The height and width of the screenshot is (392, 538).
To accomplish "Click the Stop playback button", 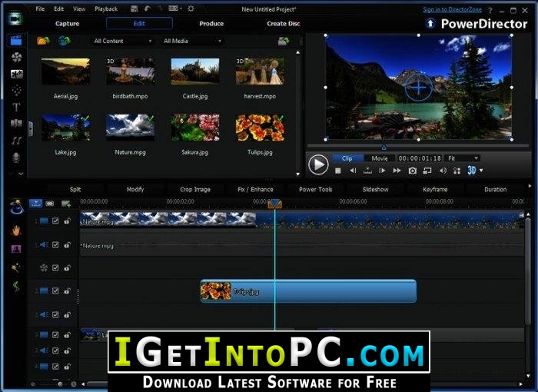I will [338, 171].
